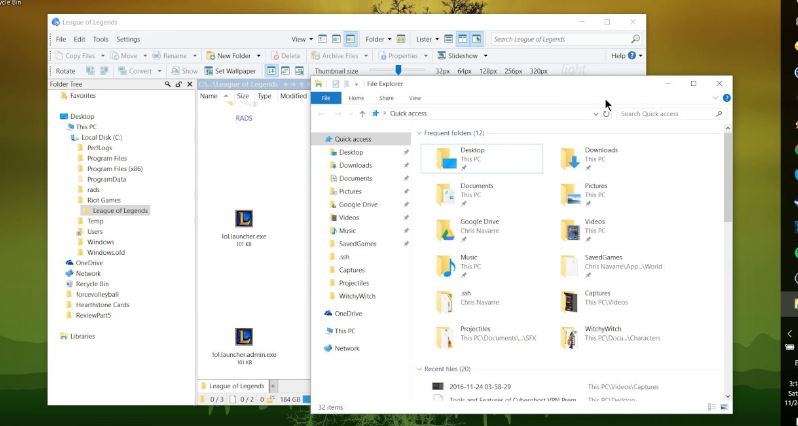
Task: Click the Properties checkmark icon in File Explorer title bar
Action: (x=335, y=84)
